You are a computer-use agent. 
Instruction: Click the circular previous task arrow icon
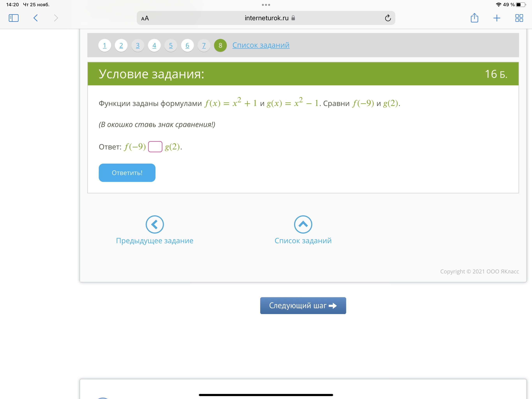tap(155, 224)
